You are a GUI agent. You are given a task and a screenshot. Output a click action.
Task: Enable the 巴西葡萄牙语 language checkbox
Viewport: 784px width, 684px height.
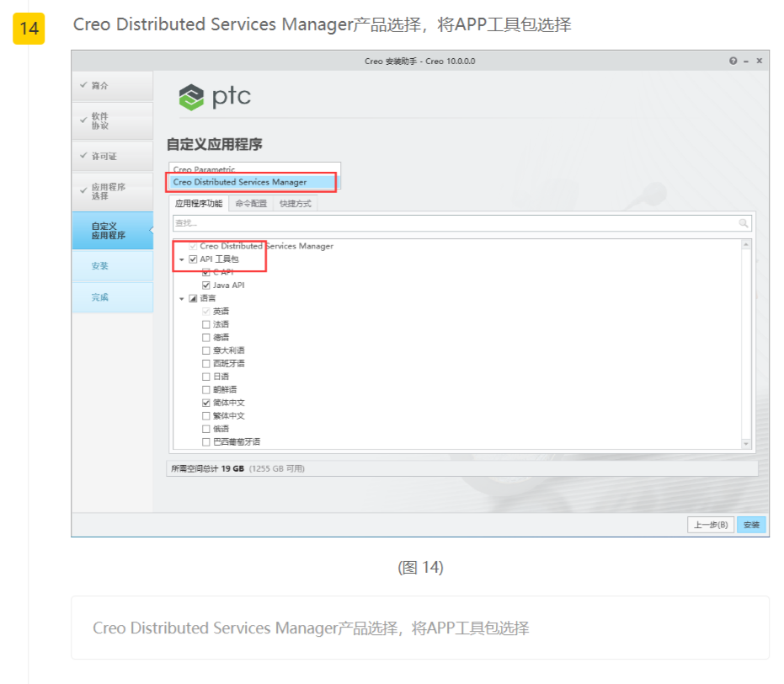coord(206,442)
